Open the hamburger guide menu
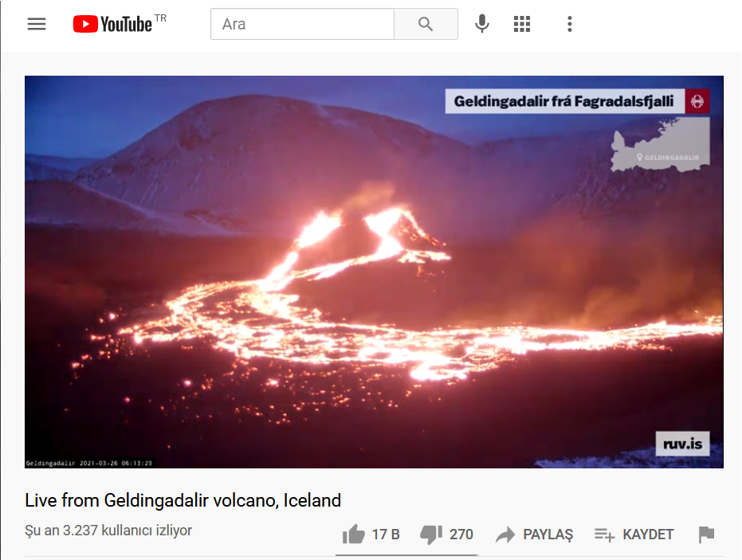Screen dimensions: 742x560 pyautogui.click(x=37, y=24)
